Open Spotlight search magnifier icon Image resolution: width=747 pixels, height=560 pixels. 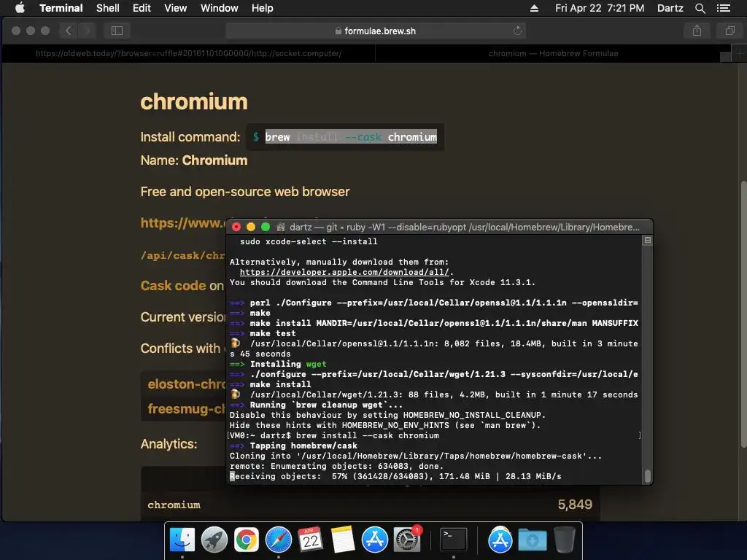(x=700, y=8)
